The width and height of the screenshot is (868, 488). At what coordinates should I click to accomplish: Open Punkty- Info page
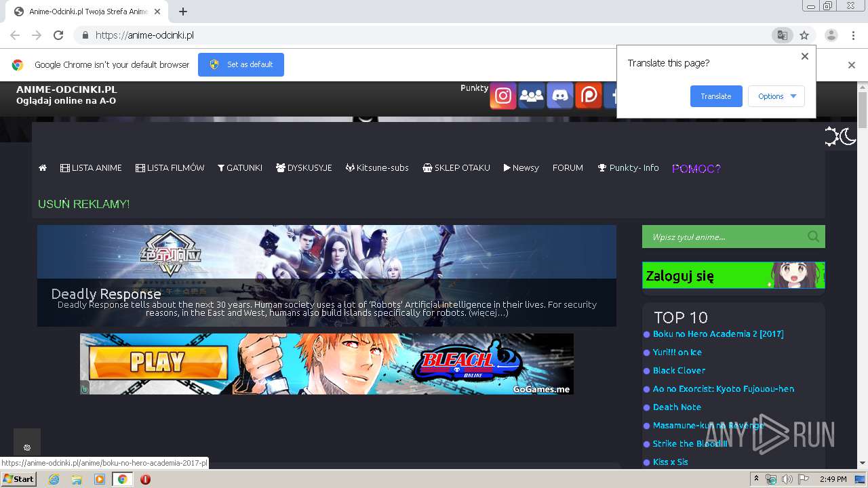point(628,168)
